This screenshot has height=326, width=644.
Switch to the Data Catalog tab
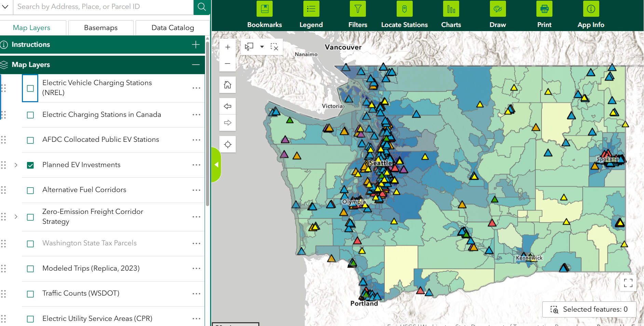click(173, 28)
